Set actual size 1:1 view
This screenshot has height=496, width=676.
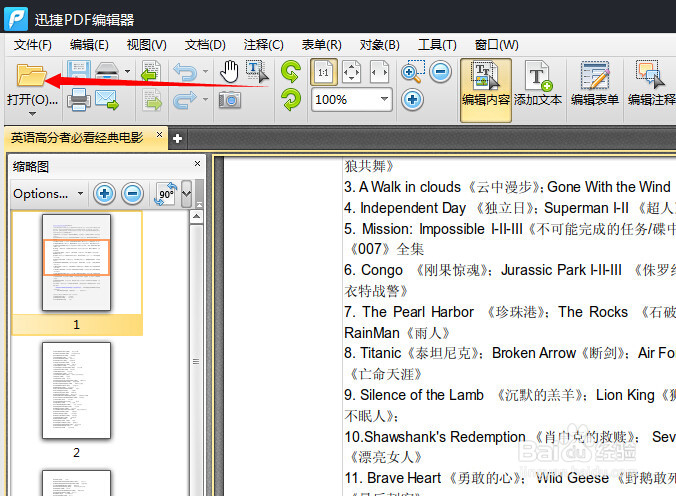324,72
